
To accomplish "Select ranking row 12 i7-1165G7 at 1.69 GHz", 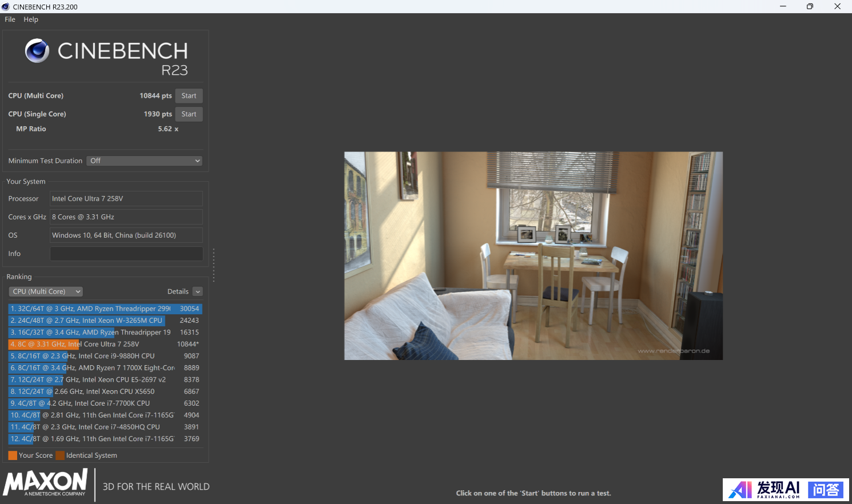I will (x=105, y=439).
